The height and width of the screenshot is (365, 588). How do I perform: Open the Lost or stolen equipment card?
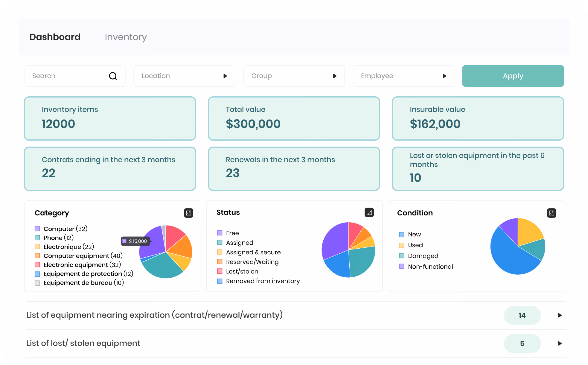[x=478, y=169]
